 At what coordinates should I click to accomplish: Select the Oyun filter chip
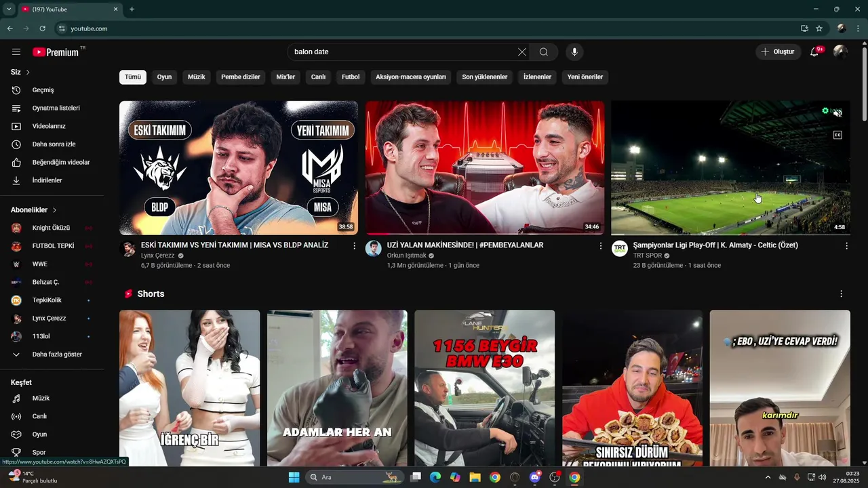164,77
